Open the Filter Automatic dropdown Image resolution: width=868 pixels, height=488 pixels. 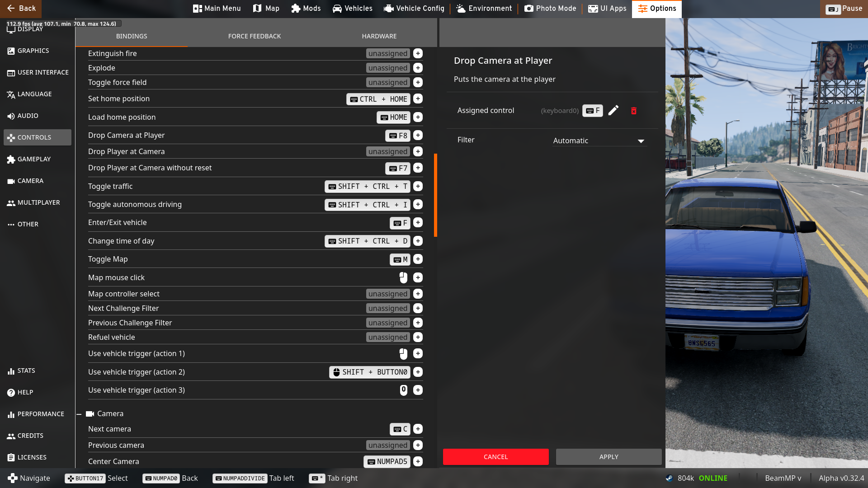599,141
